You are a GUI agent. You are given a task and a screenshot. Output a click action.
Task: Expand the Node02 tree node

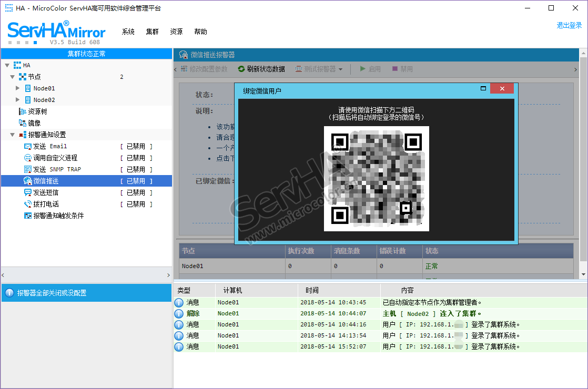coord(17,100)
